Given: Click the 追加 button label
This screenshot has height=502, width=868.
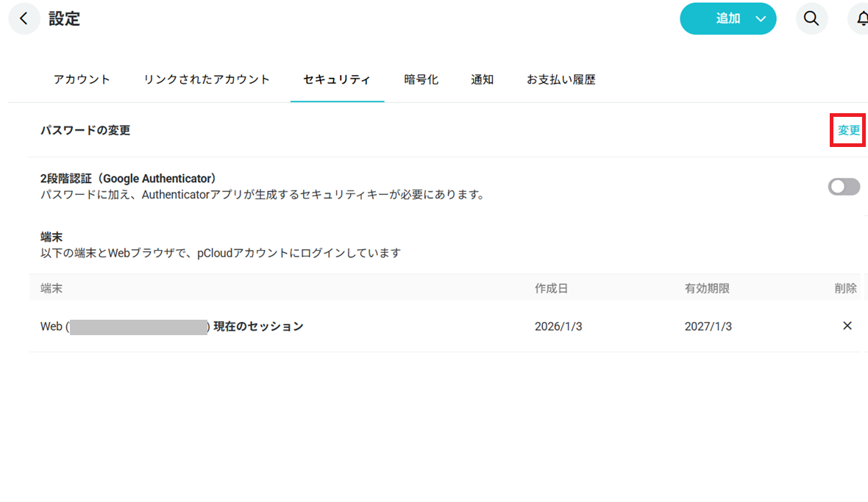Looking at the screenshot, I should [x=728, y=19].
